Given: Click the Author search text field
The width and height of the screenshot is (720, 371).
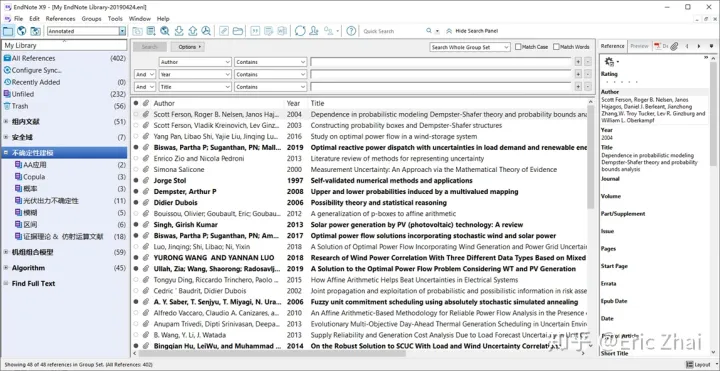Looking at the screenshot, I should point(440,62).
